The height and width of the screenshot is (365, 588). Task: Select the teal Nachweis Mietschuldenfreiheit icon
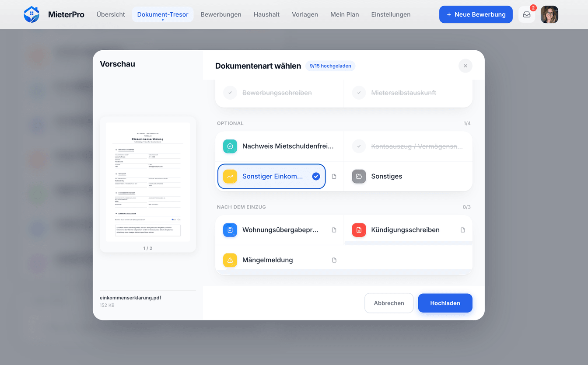point(230,146)
